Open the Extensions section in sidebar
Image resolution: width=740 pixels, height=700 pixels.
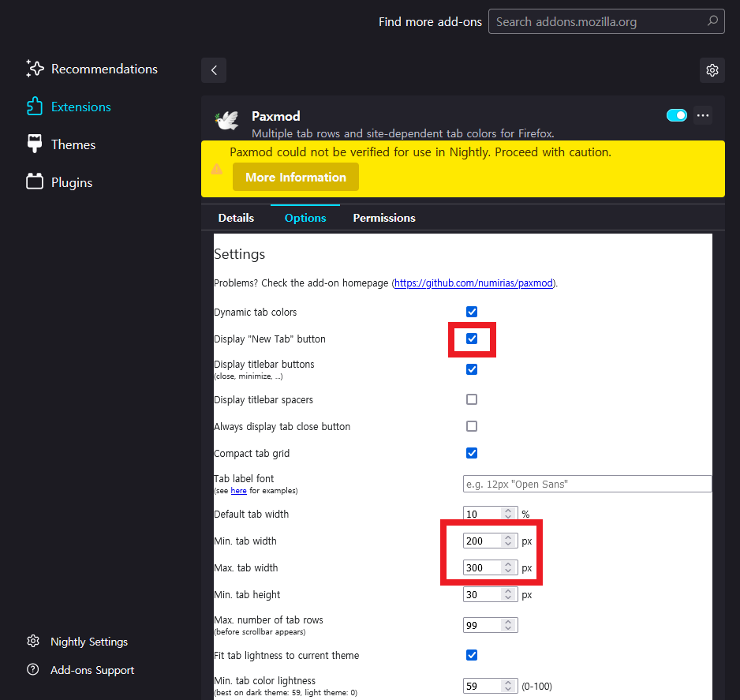(81, 107)
